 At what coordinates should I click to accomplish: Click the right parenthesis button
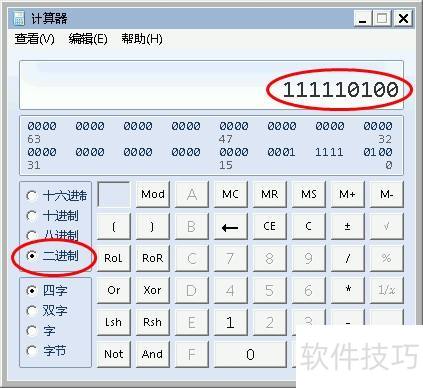pos(152,227)
